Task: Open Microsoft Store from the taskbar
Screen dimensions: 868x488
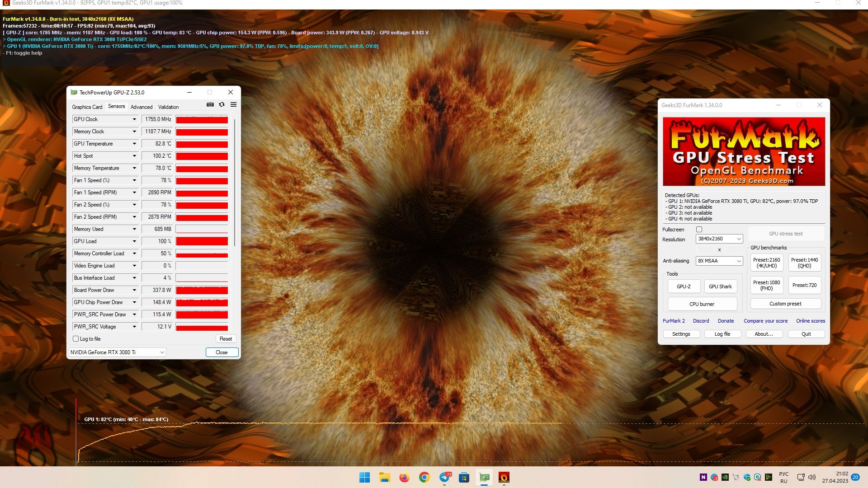Action: point(464,477)
